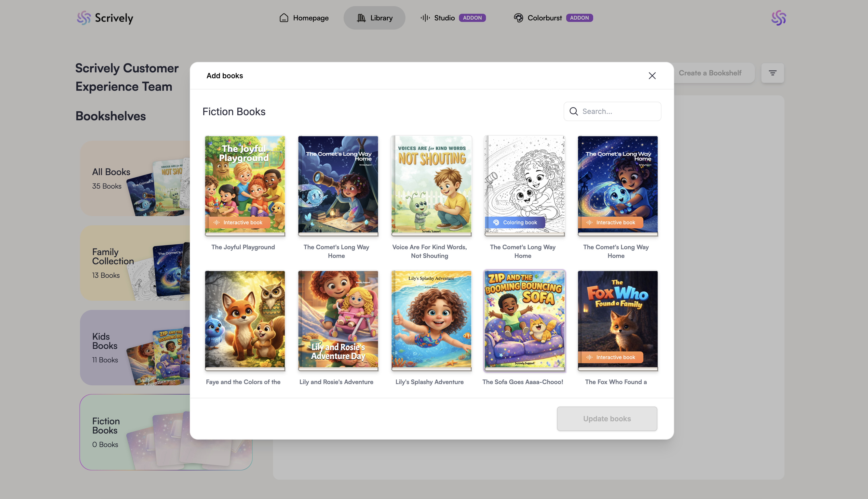The width and height of the screenshot is (868, 499).
Task: Click the Colorburst palette icon
Action: point(518,18)
